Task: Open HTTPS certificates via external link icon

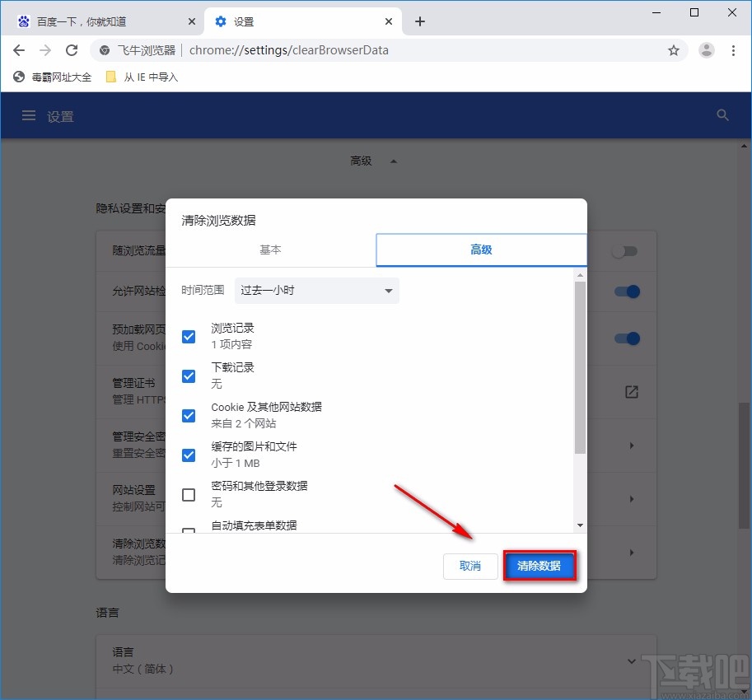Action: click(x=631, y=392)
